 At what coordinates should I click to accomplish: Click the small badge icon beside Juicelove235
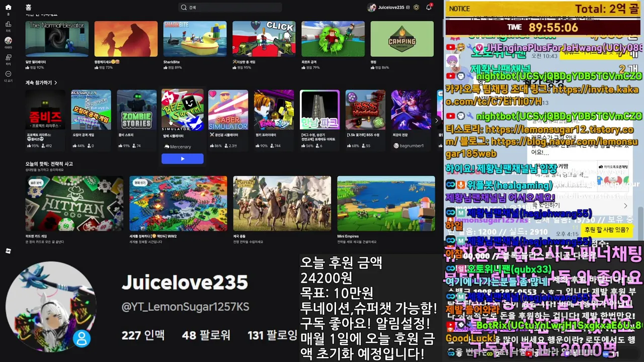pyautogui.click(x=408, y=8)
